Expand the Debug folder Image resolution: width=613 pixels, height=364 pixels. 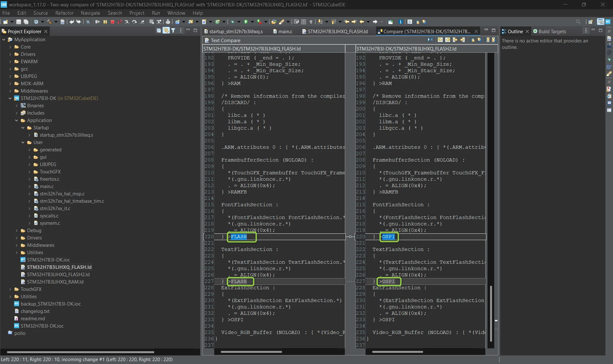17,231
